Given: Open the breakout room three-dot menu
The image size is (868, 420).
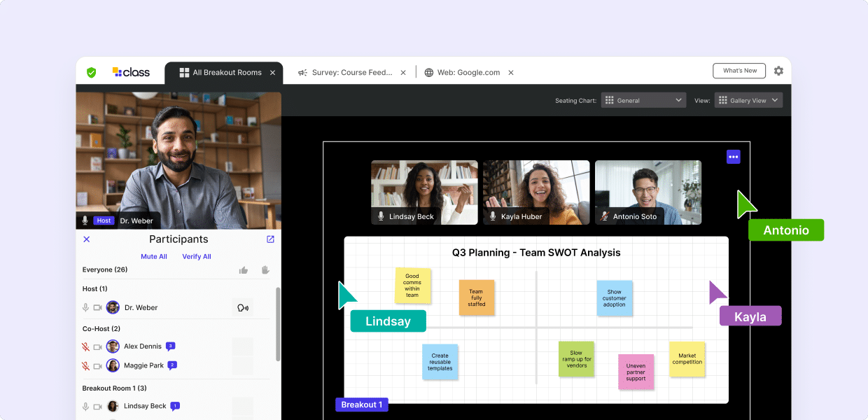Looking at the screenshot, I should click(733, 157).
